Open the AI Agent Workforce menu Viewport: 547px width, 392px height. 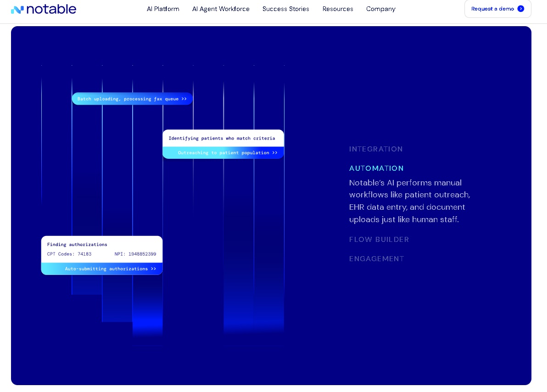point(221,9)
